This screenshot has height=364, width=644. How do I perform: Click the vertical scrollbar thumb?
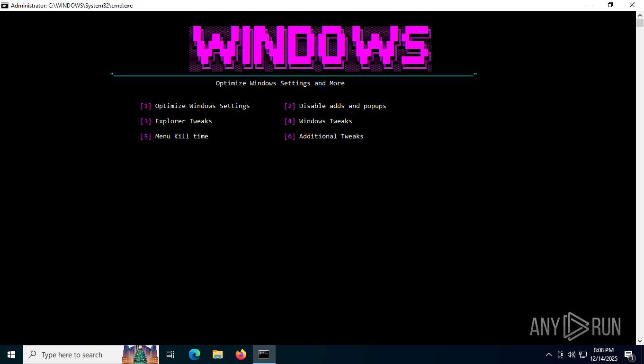pyautogui.click(x=640, y=23)
